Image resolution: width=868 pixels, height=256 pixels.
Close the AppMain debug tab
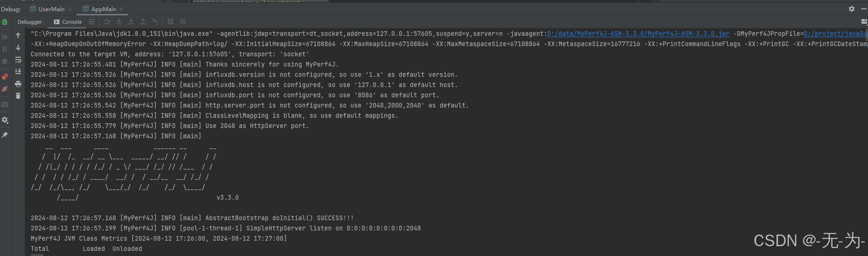(121, 9)
